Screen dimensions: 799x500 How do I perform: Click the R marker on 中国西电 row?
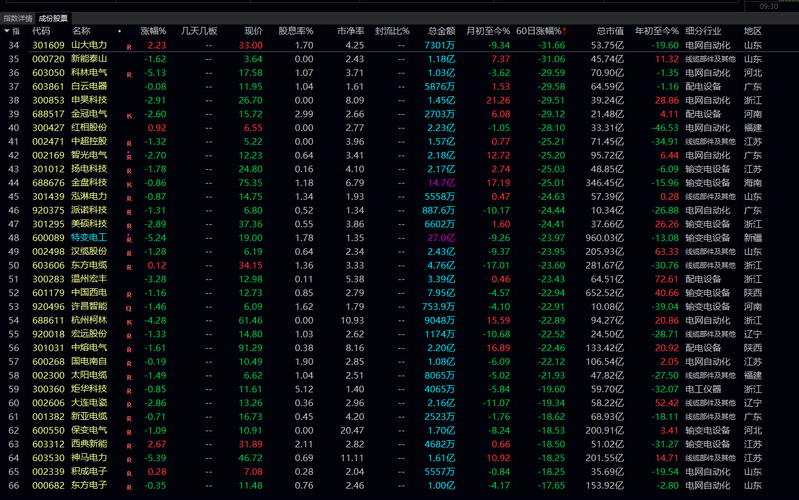point(129,295)
